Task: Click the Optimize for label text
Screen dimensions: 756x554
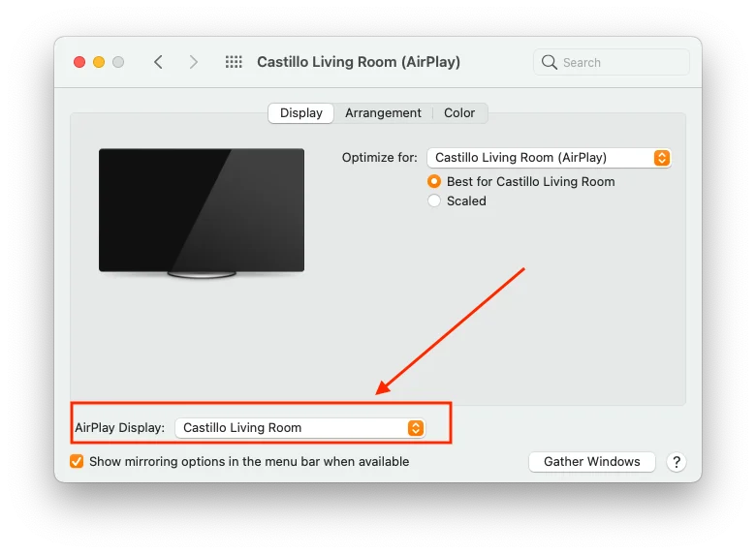Action: (379, 158)
